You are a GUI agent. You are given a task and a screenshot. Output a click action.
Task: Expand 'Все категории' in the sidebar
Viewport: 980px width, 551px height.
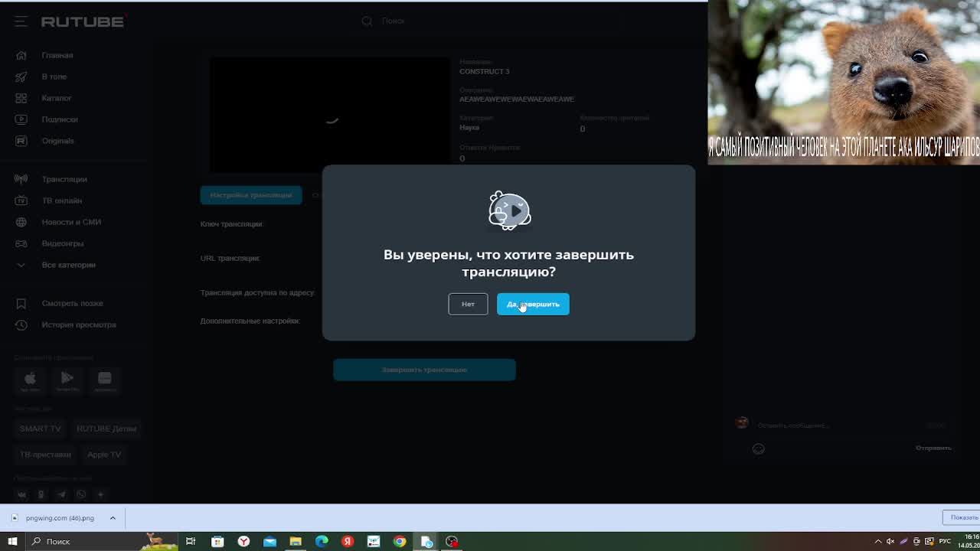(69, 265)
